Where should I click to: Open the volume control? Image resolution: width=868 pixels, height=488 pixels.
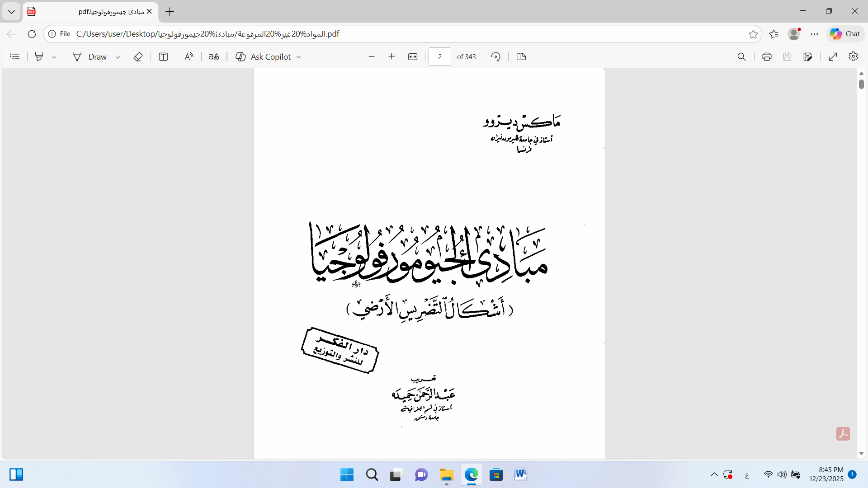(782, 474)
